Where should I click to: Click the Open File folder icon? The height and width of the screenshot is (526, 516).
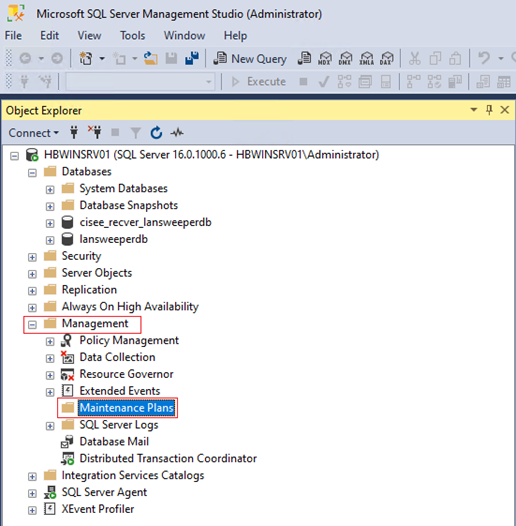(151, 59)
